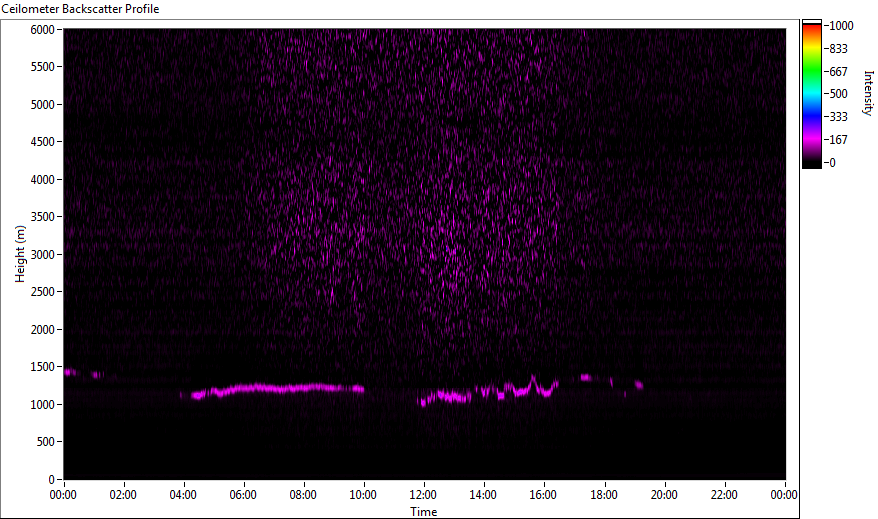Click the 4500 height axis tick label
The height and width of the screenshot is (519, 878).
[x=43, y=142]
